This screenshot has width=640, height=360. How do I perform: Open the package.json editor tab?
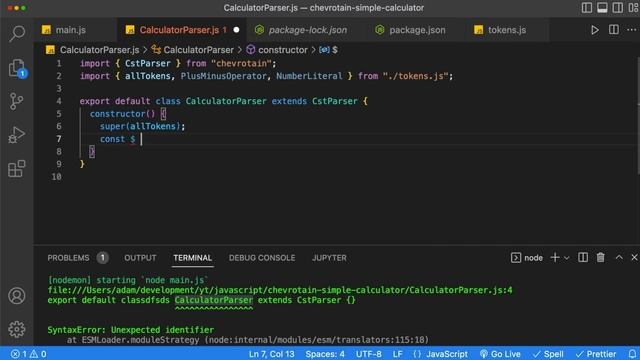click(415, 30)
